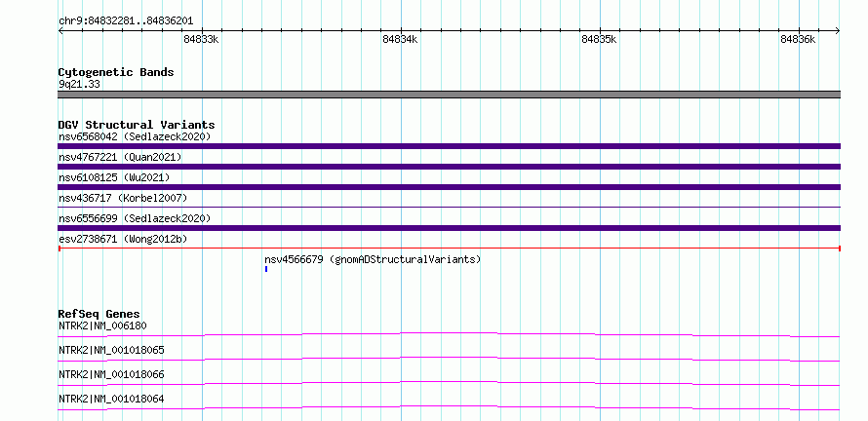Image resolution: width=868 pixels, height=421 pixels.
Task: Click the Cytogenetic Bands track title
Action: click(x=116, y=72)
